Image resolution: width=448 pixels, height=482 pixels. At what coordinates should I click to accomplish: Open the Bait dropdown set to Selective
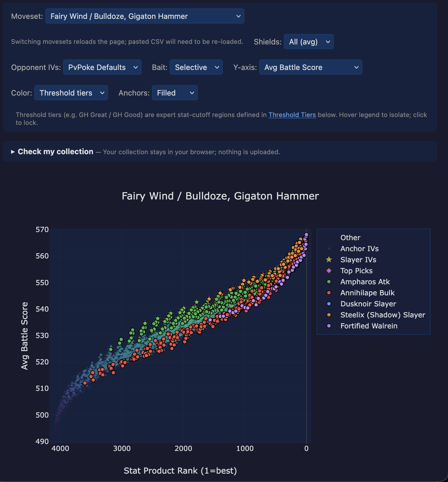coord(196,67)
